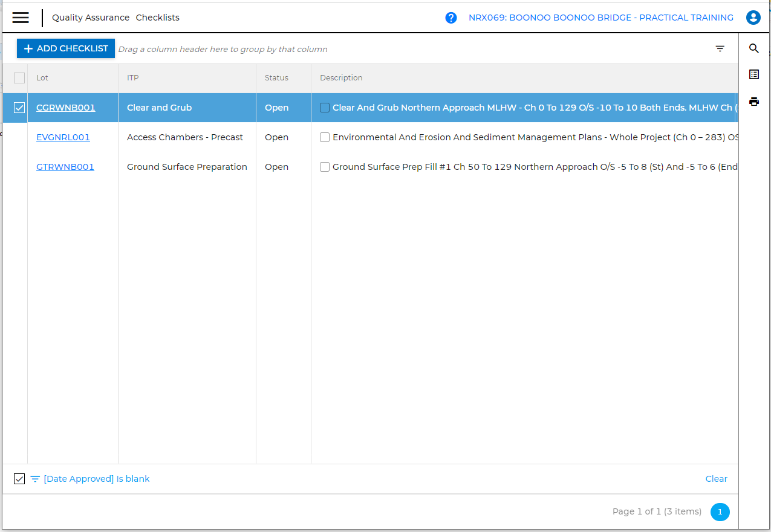The image size is (771, 532).
Task: Open the hamburger navigation menu
Action: 21,18
